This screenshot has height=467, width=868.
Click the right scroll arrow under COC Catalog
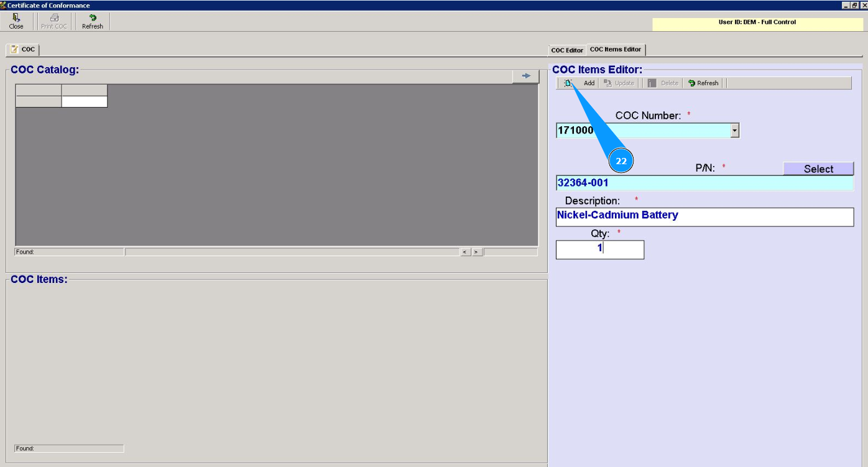click(x=476, y=252)
